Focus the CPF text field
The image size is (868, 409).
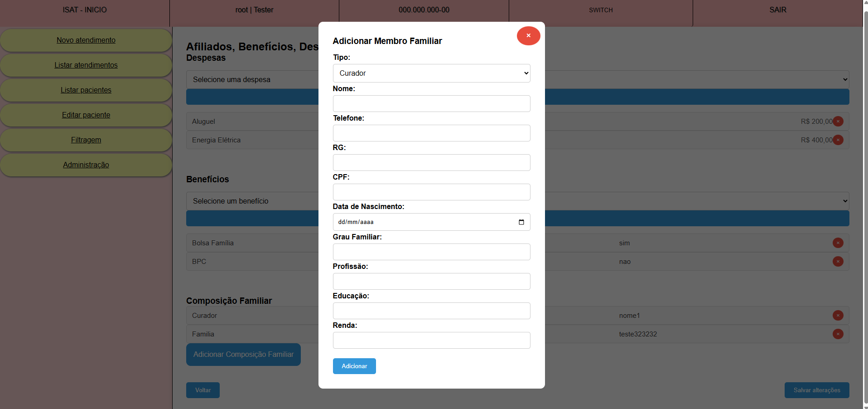click(x=431, y=192)
